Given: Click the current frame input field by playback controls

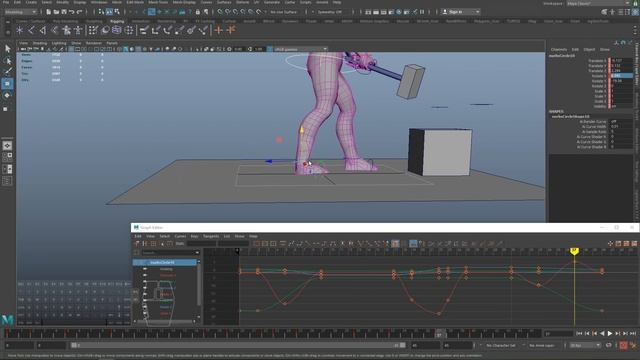Looking at the screenshot, I should click(558, 333).
